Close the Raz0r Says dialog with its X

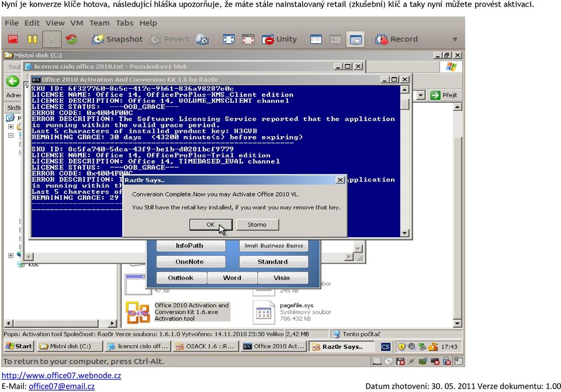pos(340,180)
